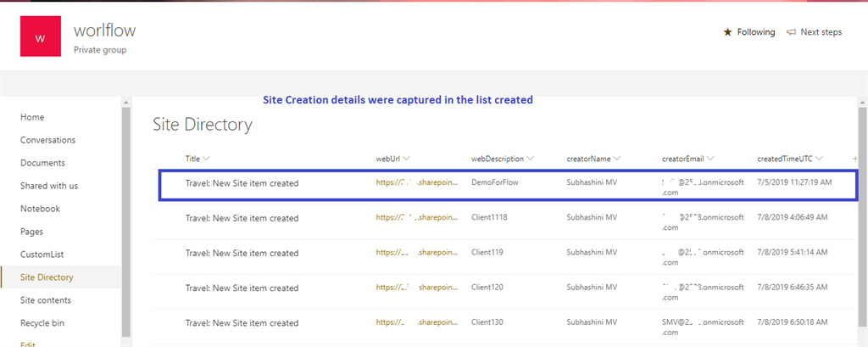868x347 pixels.
Task: Click the red worlflow site logo
Action: (x=41, y=37)
